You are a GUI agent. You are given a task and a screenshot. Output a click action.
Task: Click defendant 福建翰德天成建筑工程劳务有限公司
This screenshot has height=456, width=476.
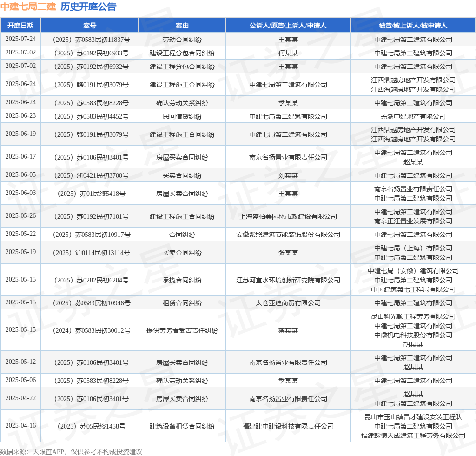point(413,436)
